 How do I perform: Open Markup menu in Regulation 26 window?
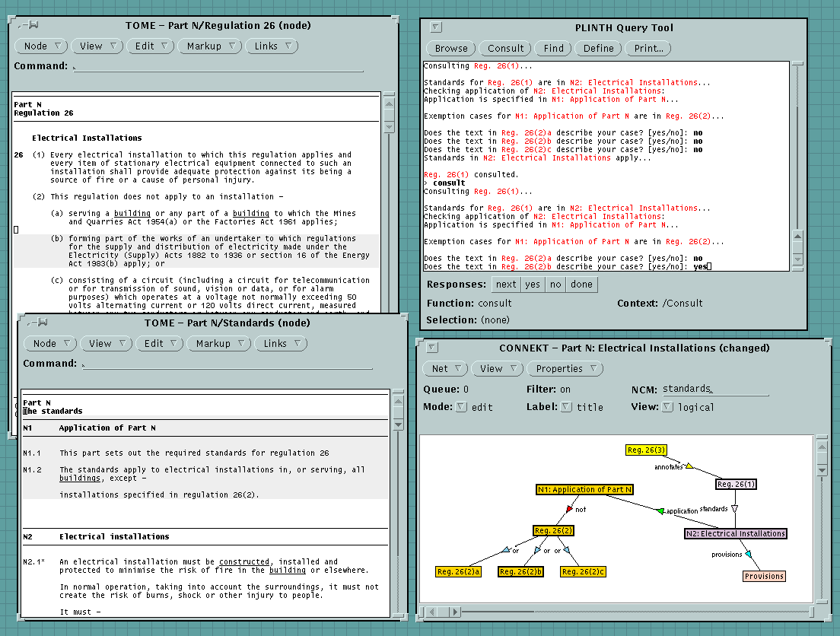point(209,46)
